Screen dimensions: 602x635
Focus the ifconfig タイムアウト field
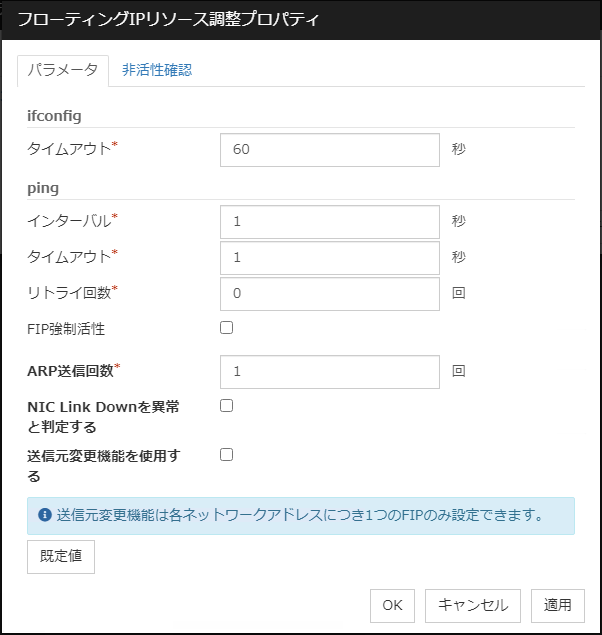coord(329,149)
